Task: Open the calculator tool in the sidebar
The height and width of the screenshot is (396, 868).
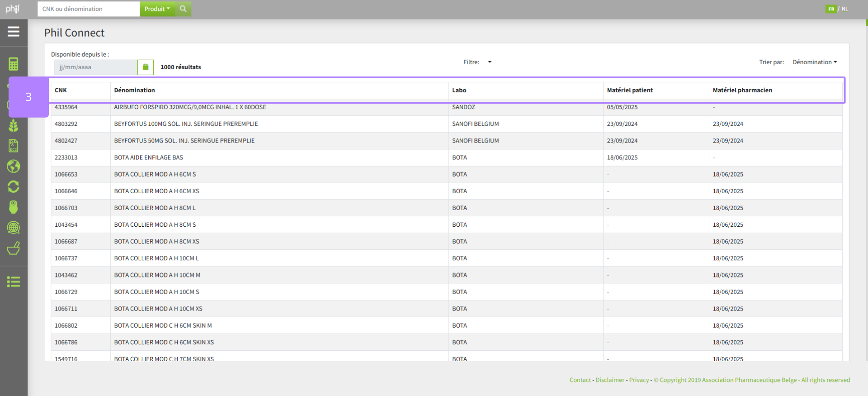Action: [x=14, y=64]
